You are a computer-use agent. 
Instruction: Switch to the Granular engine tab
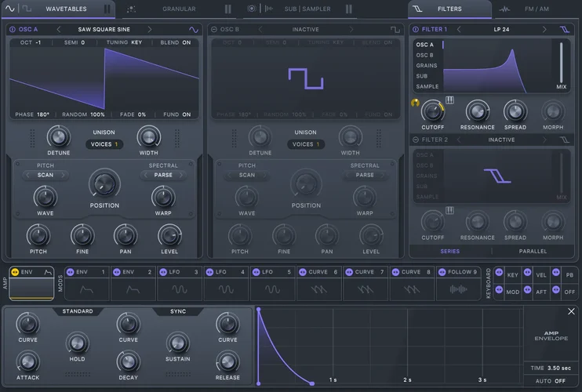point(179,9)
